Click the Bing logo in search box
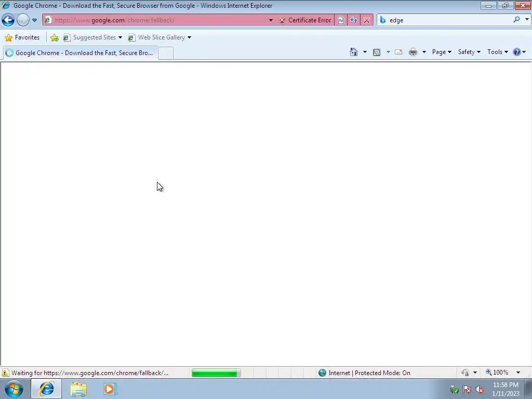The height and width of the screenshot is (399, 532). coord(383,20)
